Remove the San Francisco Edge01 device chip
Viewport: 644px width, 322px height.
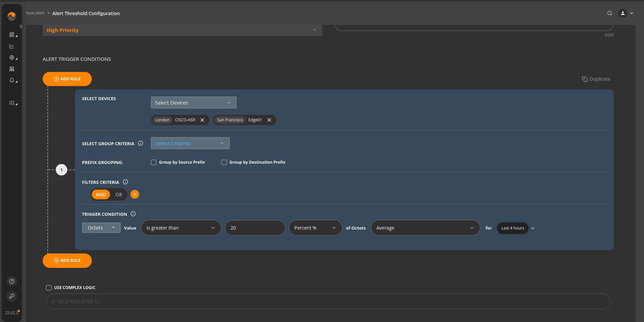click(x=269, y=120)
